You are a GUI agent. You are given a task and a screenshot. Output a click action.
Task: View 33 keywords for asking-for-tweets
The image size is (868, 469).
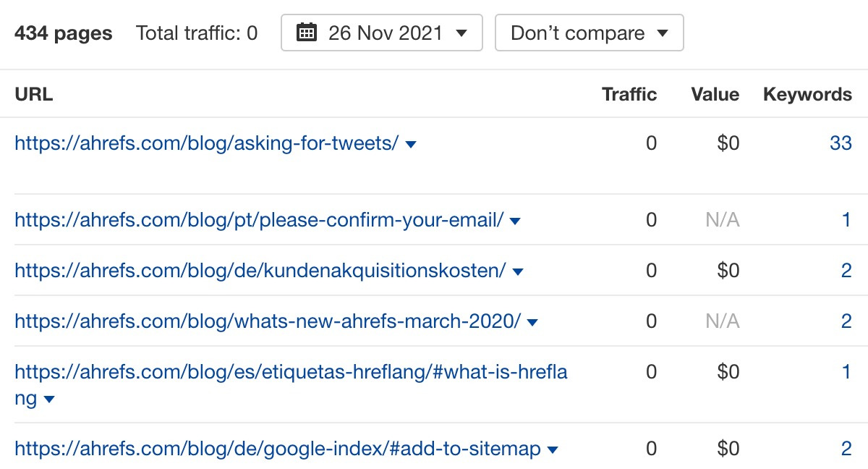point(841,143)
